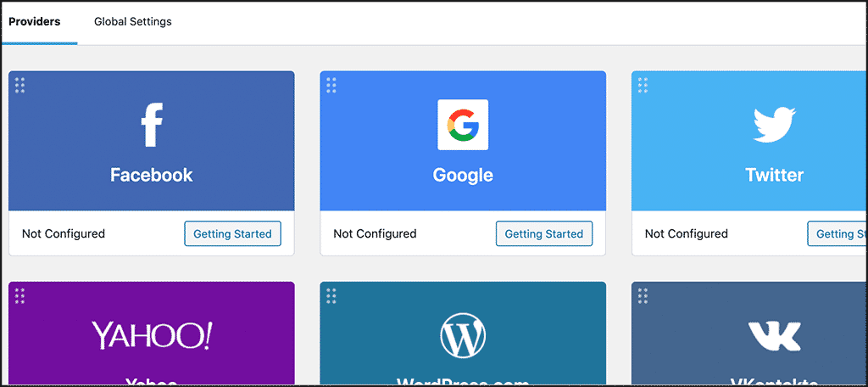Grab the drag handle on Facebook card
Viewport: 868px width, 387px height.
point(20,85)
